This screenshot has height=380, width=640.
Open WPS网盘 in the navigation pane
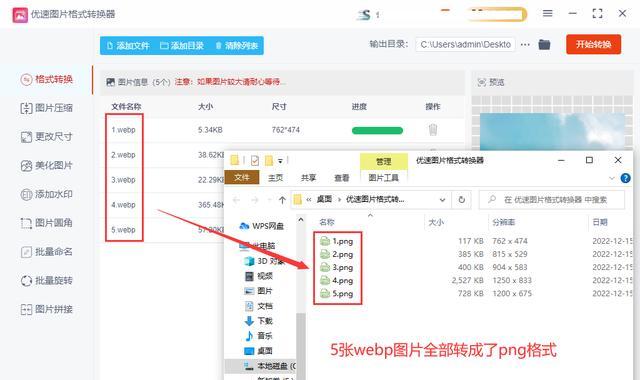click(x=262, y=226)
